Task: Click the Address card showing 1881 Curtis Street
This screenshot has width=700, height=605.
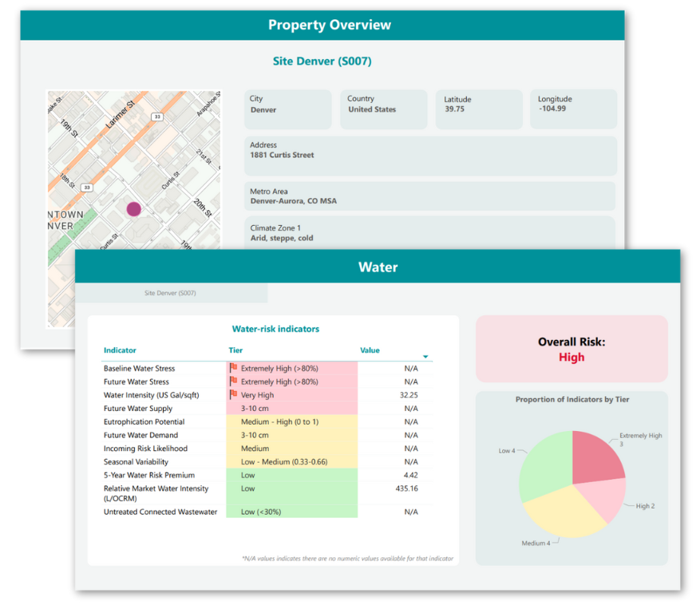Action: click(x=429, y=156)
